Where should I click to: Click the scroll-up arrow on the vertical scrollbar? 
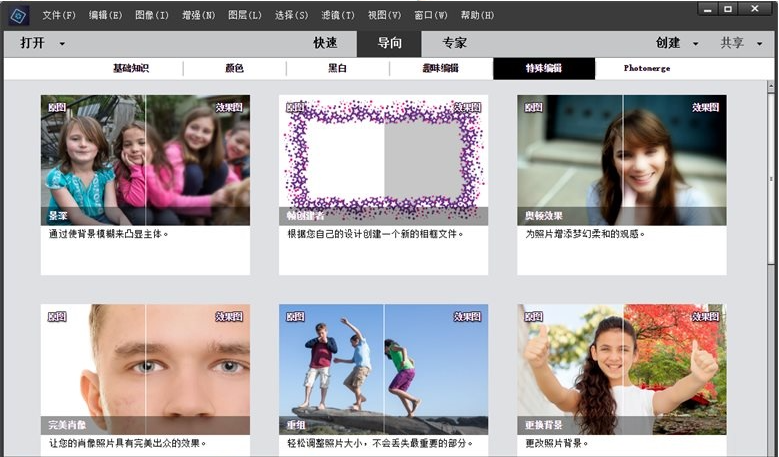click(771, 86)
